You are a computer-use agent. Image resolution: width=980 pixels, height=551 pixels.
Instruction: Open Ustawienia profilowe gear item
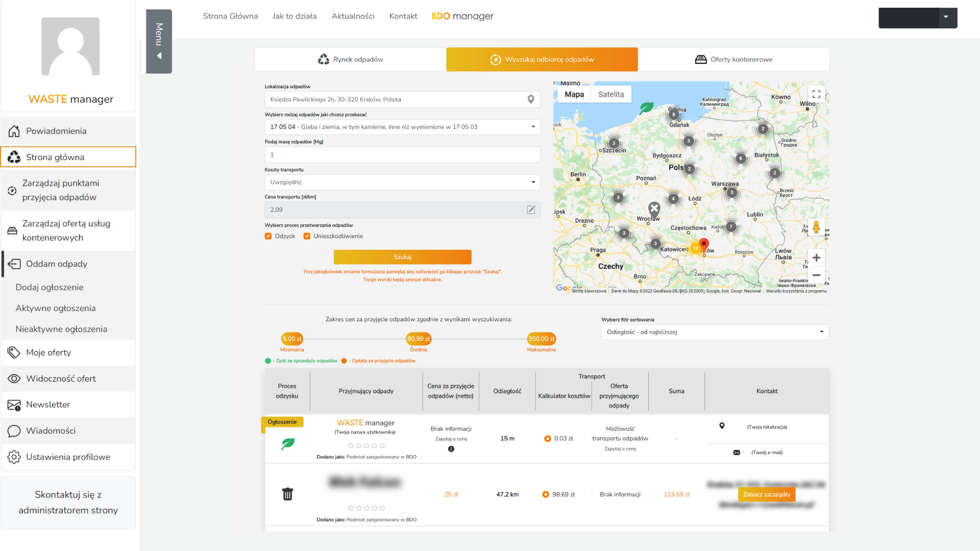click(68, 457)
